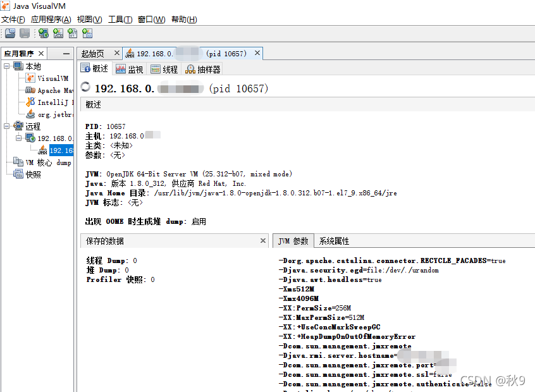Image resolution: width=535 pixels, height=392 pixels.
Task: Click the JMX icon of the selected connection
Action: (x=42, y=150)
